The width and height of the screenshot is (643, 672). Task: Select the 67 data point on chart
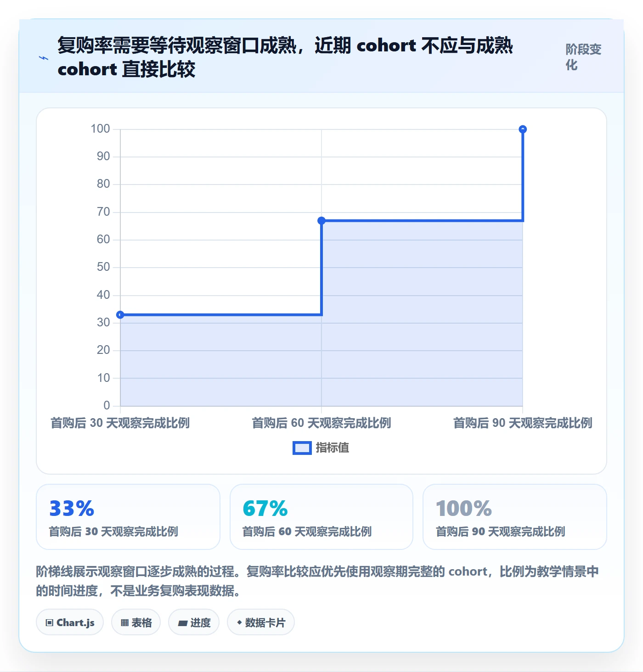pyautogui.click(x=321, y=221)
